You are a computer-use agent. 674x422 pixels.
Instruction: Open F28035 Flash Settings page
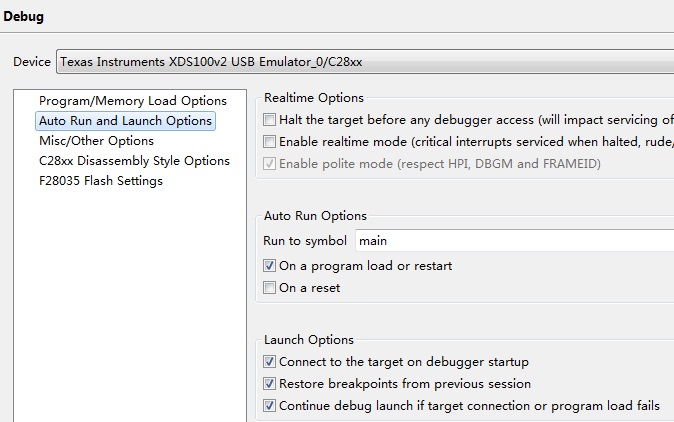pos(101,181)
